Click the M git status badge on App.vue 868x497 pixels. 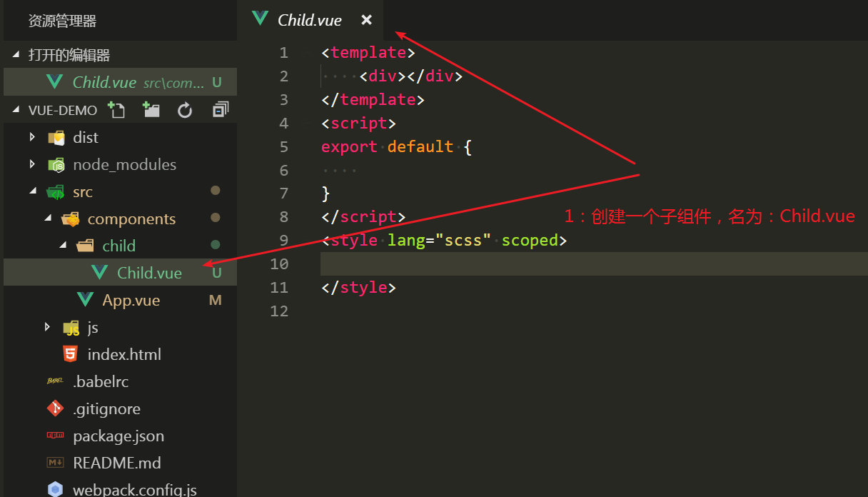[216, 300]
